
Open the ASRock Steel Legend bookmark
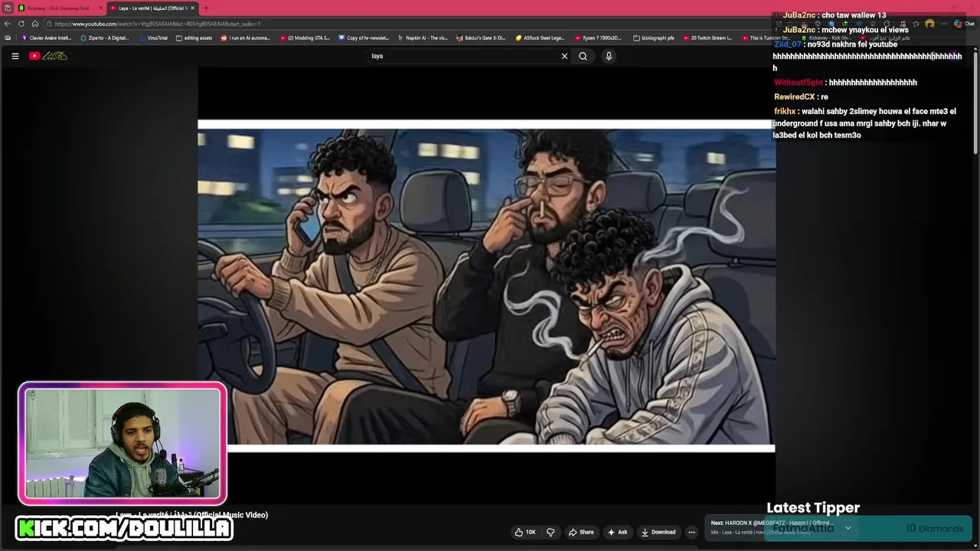(541, 37)
